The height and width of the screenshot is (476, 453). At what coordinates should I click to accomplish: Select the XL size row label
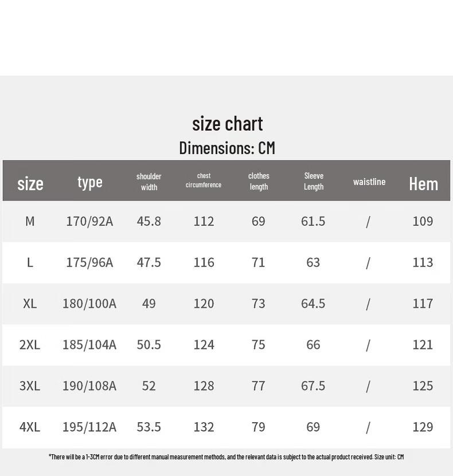pos(30,304)
